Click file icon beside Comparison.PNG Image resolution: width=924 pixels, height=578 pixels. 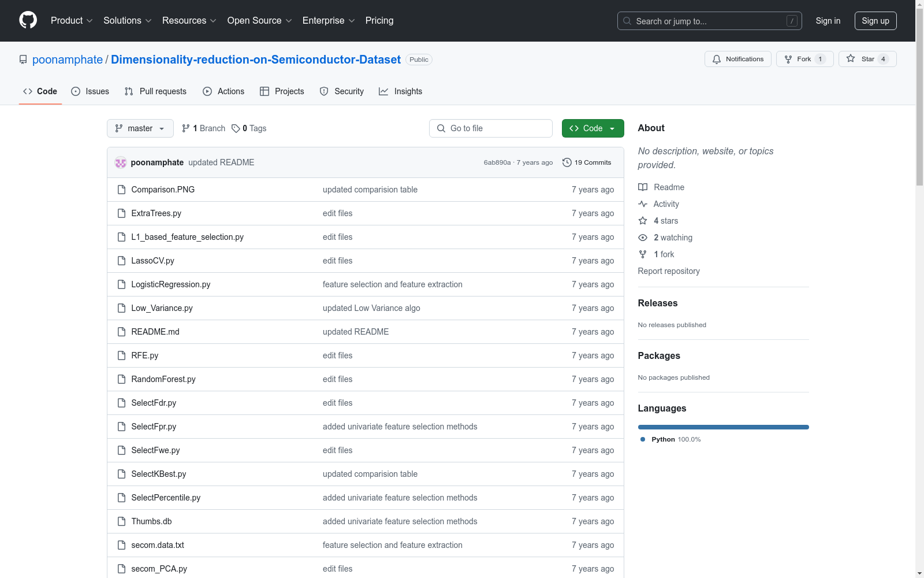pyautogui.click(x=121, y=190)
